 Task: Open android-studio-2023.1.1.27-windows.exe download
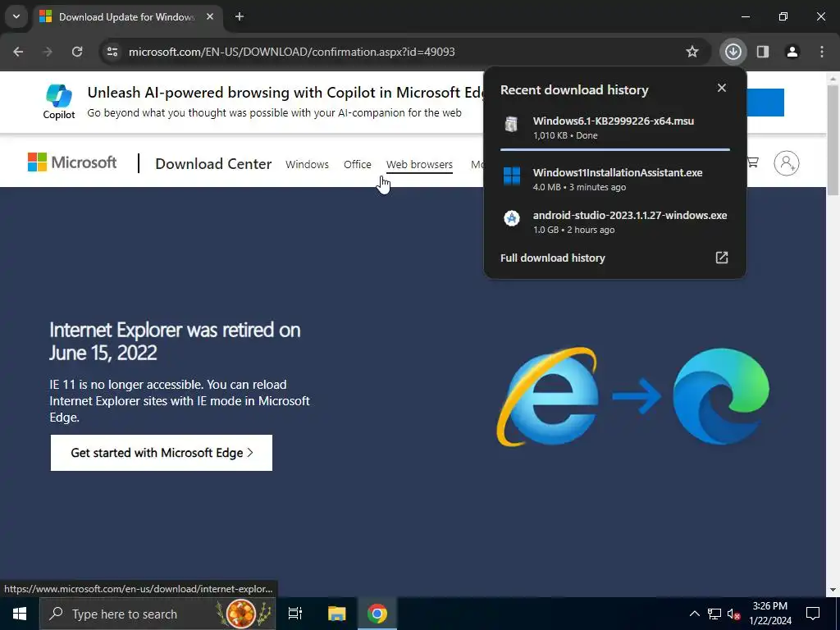(615, 221)
